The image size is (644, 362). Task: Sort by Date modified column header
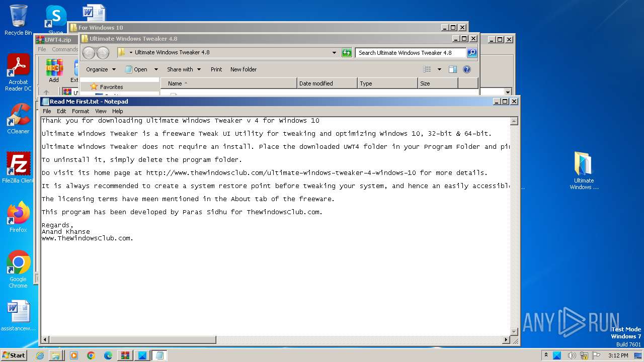[327, 83]
